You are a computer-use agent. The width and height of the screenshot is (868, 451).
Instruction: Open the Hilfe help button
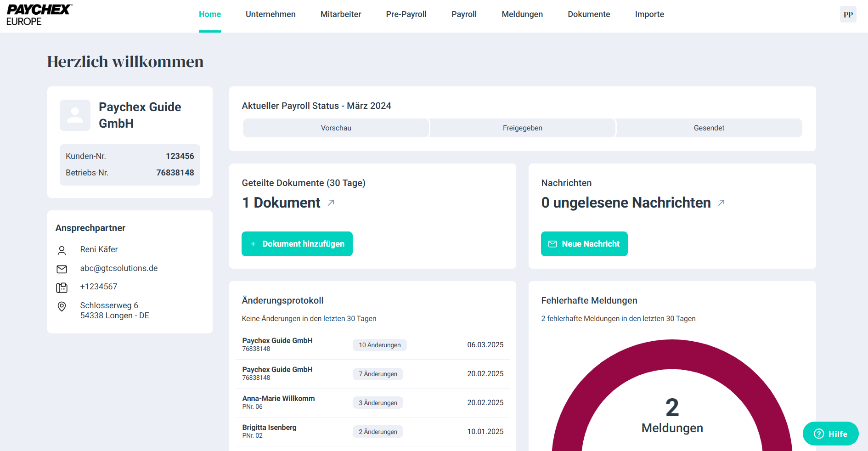[x=830, y=434]
